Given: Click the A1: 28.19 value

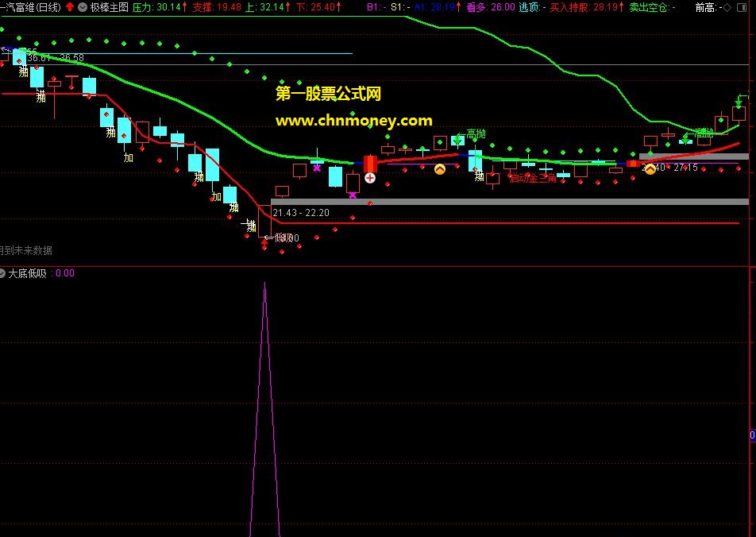Looking at the screenshot, I should click(438, 7).
